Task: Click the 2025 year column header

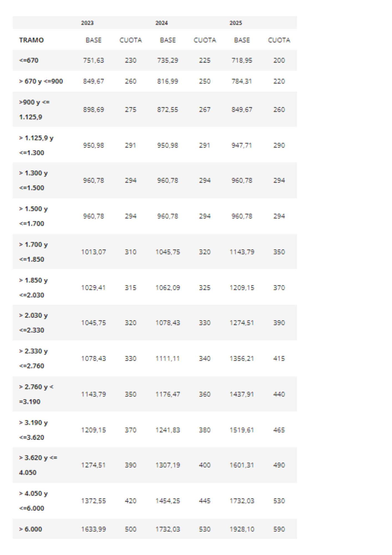Action: pos(236,23)
